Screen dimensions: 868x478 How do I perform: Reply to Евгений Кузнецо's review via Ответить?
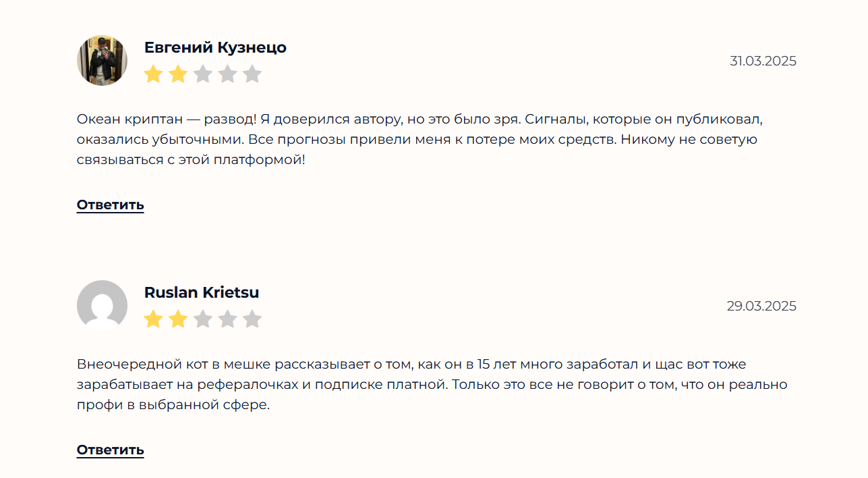pos(110,205)
